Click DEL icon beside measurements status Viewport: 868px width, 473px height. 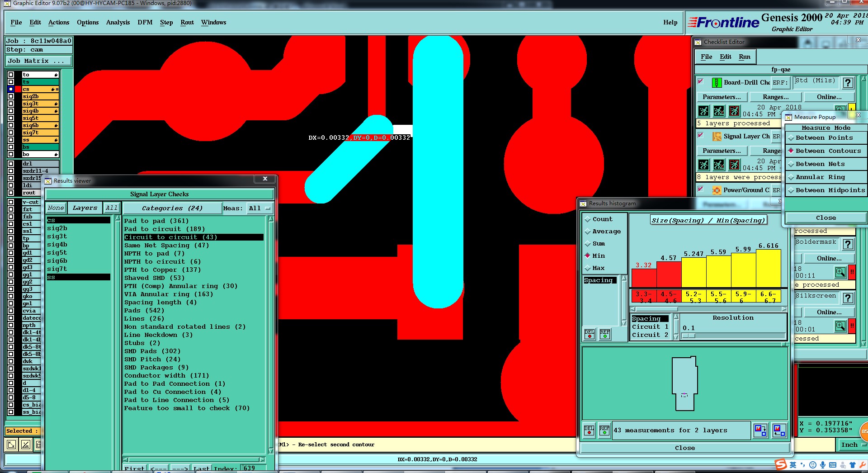[589, 430]
